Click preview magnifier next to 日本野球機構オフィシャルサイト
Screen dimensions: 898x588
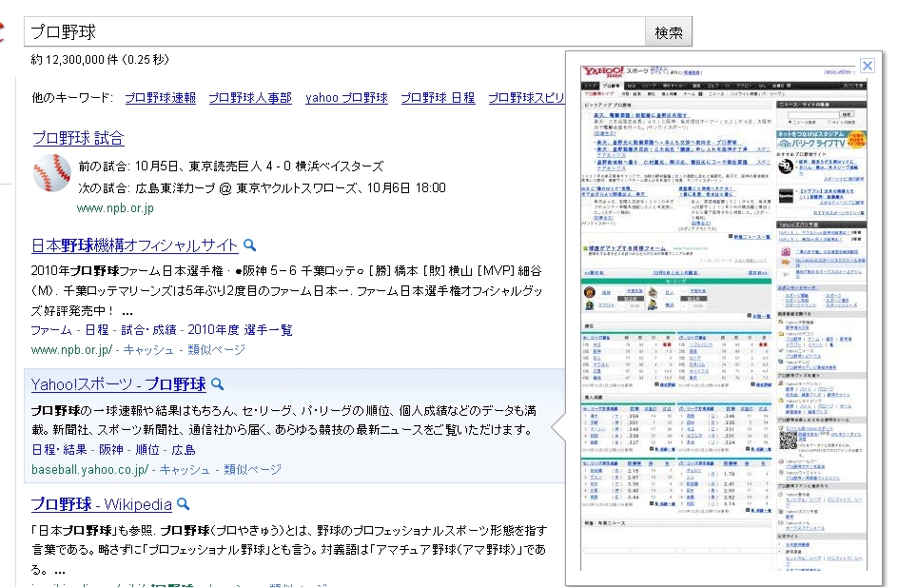pyautogui.click(x=249, y=245)
